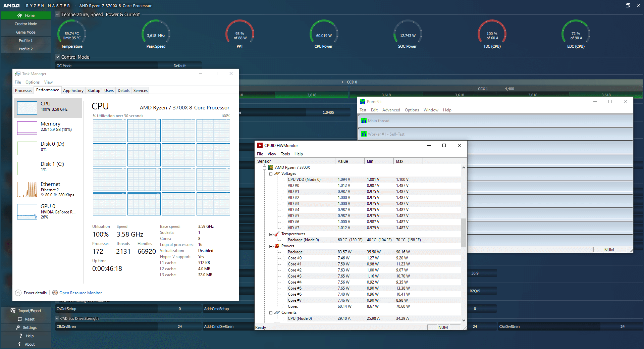Collapse the Voltages tree node in HWMonitor

click(x=271, y=174)
